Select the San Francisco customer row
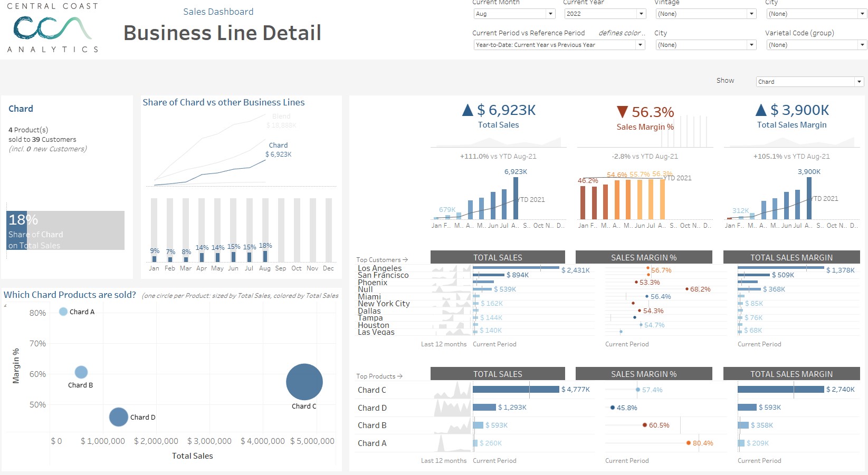The height and width of the screenshot is (475, 868). click(383, 275)
